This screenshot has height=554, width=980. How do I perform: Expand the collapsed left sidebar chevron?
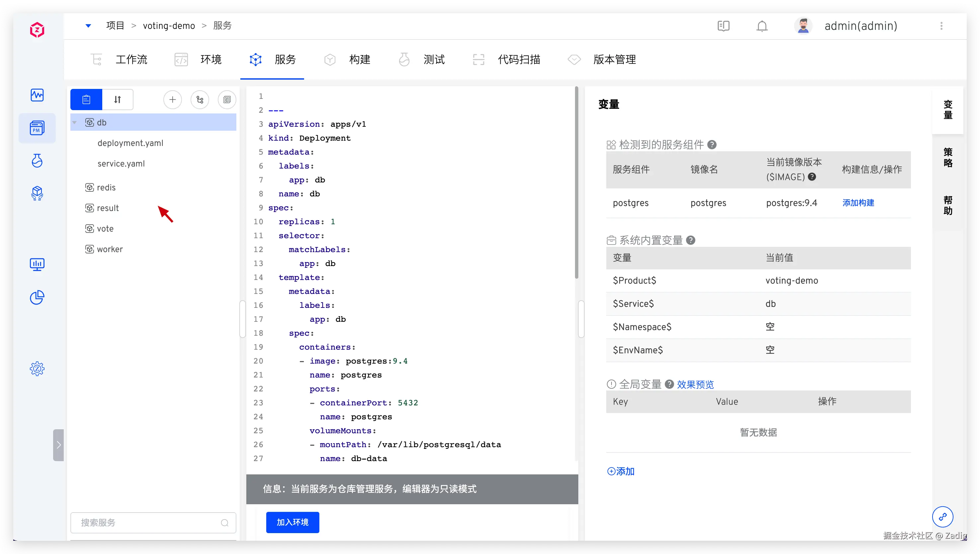[x=58, y=445]
